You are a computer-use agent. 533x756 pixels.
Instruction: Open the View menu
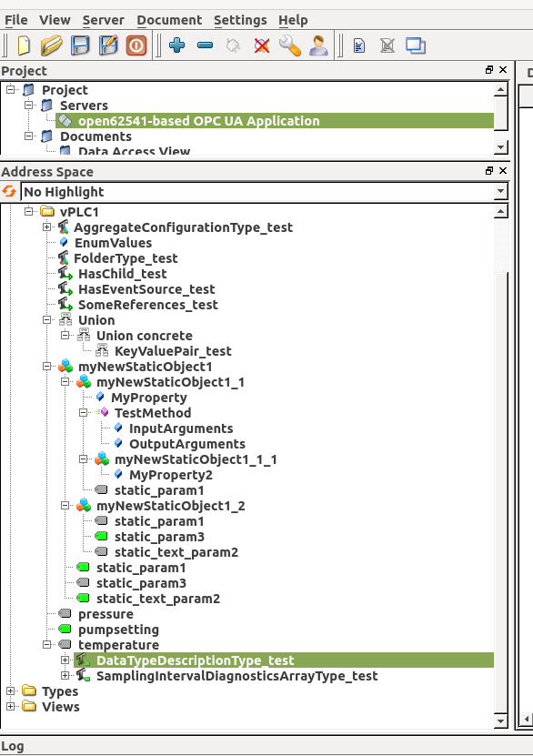[55, 20]
